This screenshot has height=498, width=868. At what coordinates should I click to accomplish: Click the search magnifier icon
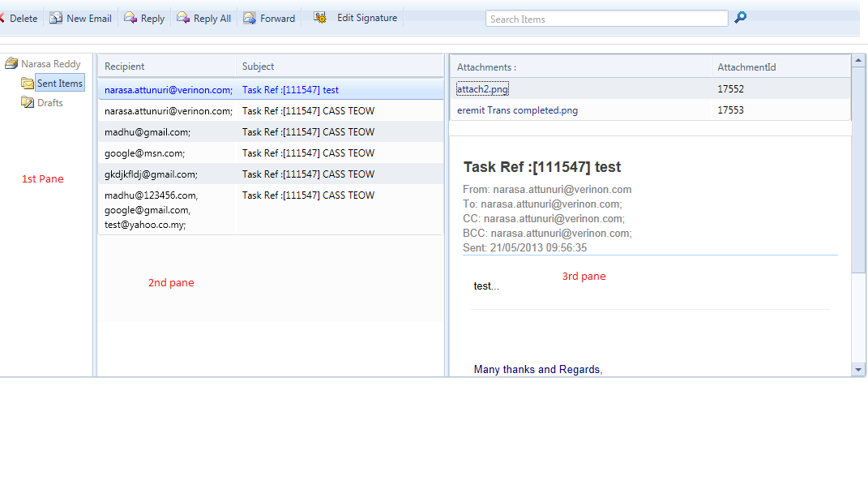click(740, 18)
